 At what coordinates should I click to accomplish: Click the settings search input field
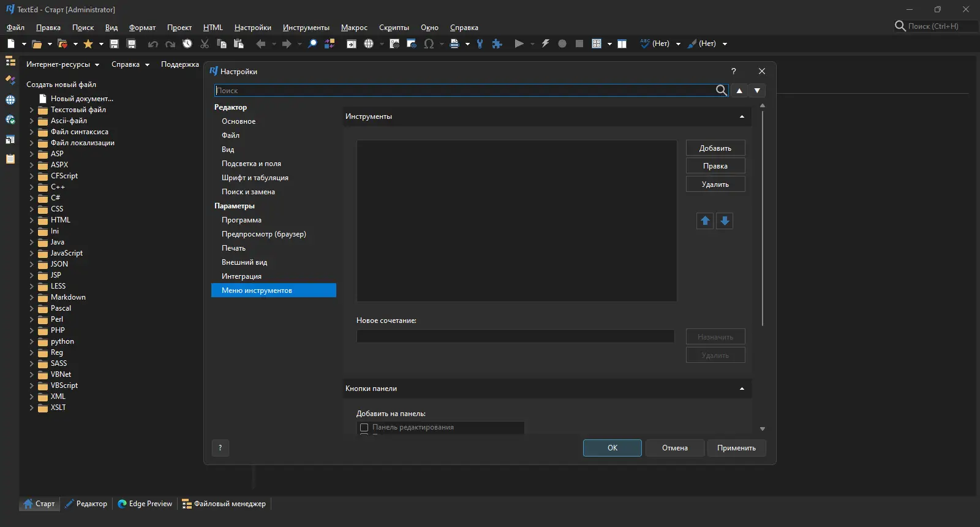[x=466, y=91]
